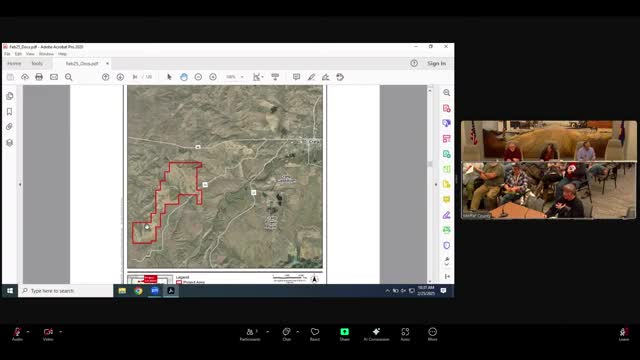Open the Zoom Participants panel
The width and height of the screenshot is (640, 360).
click(x=250, y=333)
